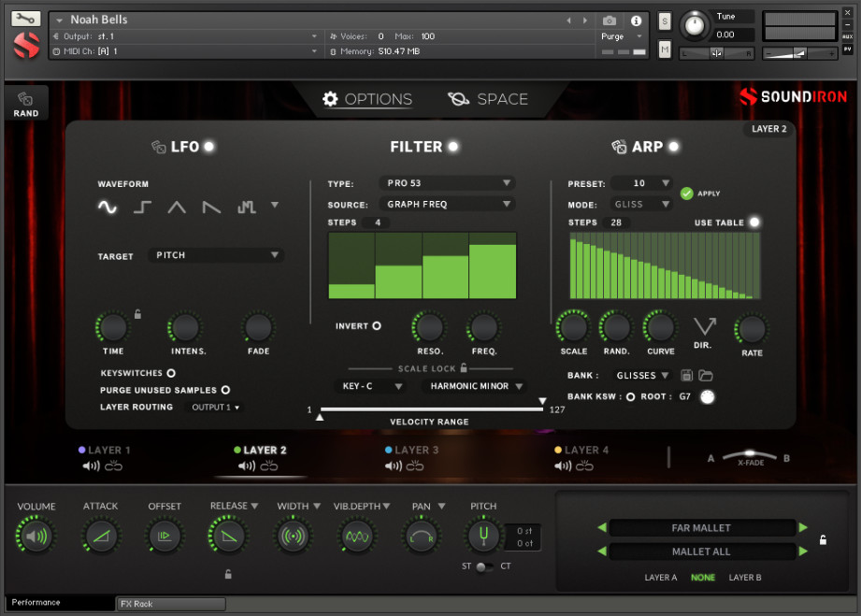Open the KEY - C dropdown

pos(370,386)
